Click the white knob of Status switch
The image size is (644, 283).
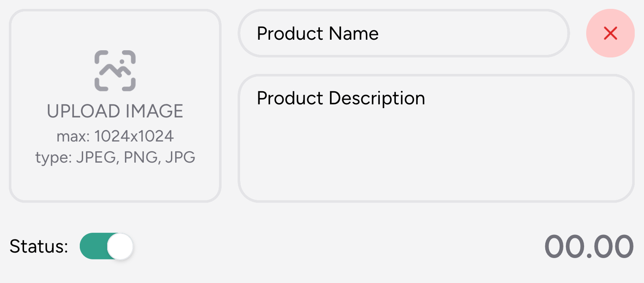120,246
